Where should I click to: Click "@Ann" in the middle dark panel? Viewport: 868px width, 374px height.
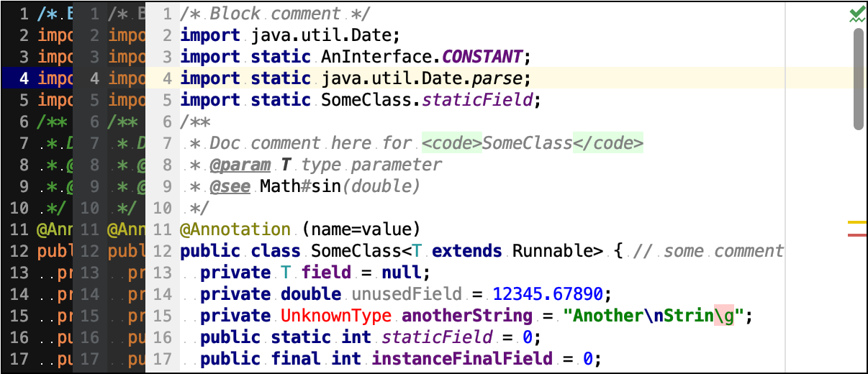point(126,229)
